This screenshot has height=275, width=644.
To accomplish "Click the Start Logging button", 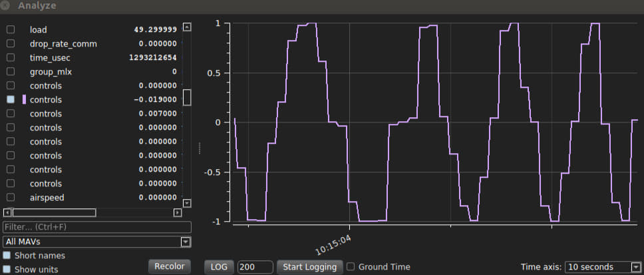I will (x=309, y=267).
